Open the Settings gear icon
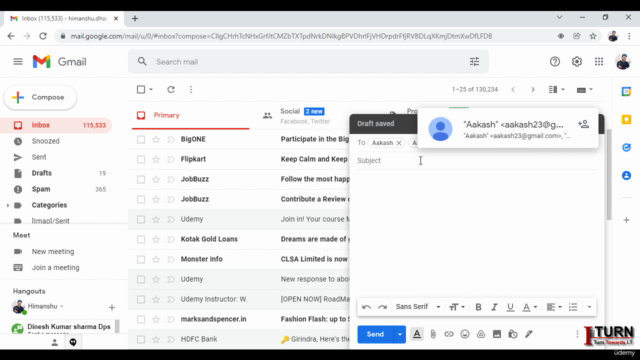640x360 pixels. pyautogui.click(x=576, y=62)
